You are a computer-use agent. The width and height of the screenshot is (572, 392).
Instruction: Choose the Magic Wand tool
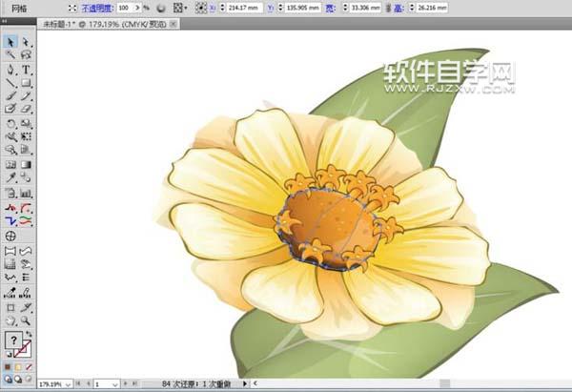point(10,55)
